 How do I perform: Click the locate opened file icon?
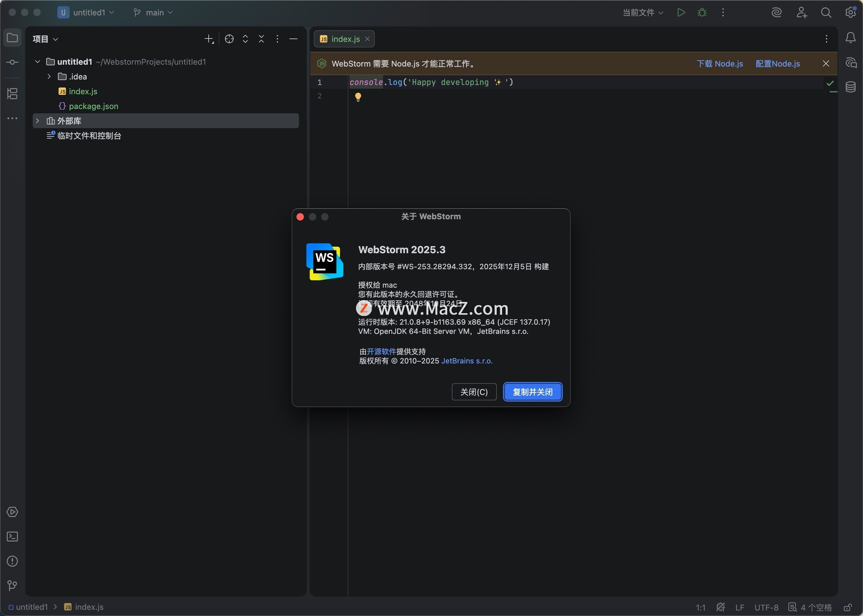[x=229, y=39]
